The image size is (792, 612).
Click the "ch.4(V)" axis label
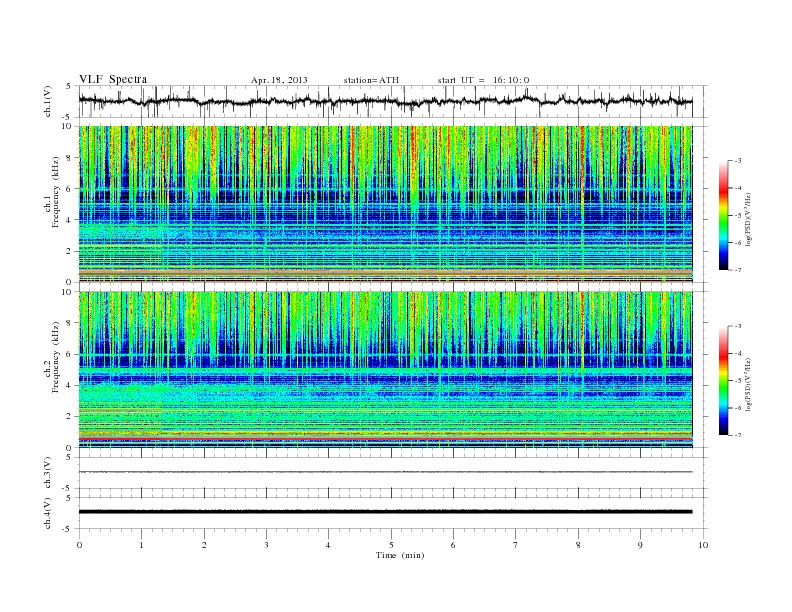click(x=48, y=513)
